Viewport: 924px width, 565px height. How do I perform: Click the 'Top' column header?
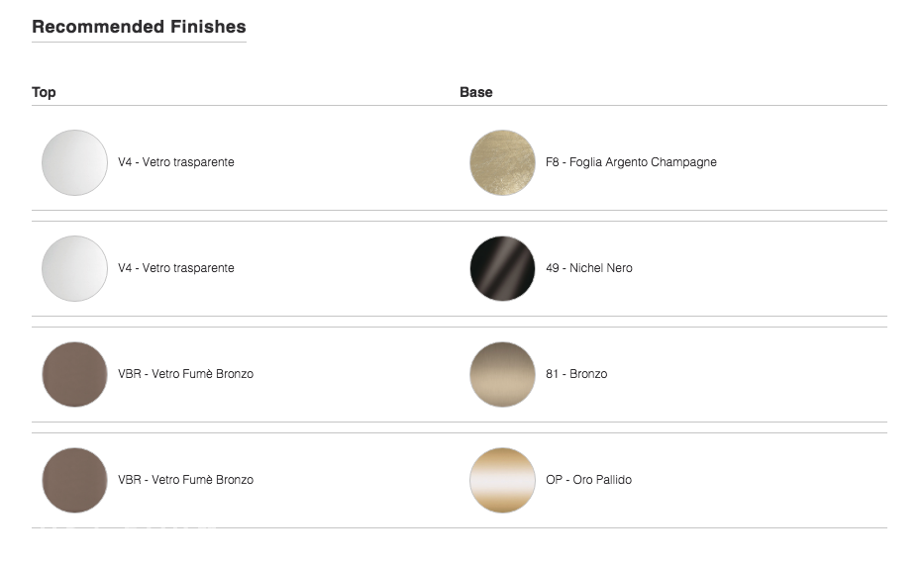(44, 92)
